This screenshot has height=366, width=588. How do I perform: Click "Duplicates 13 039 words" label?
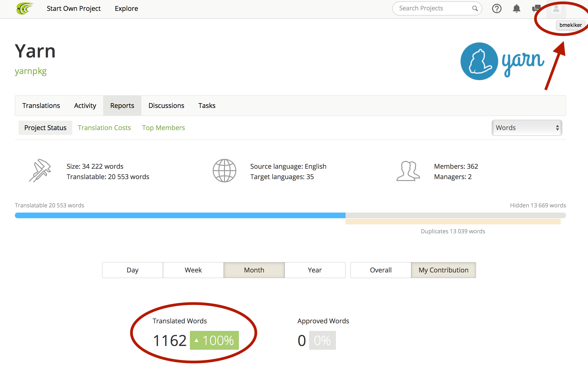(453, 231)
